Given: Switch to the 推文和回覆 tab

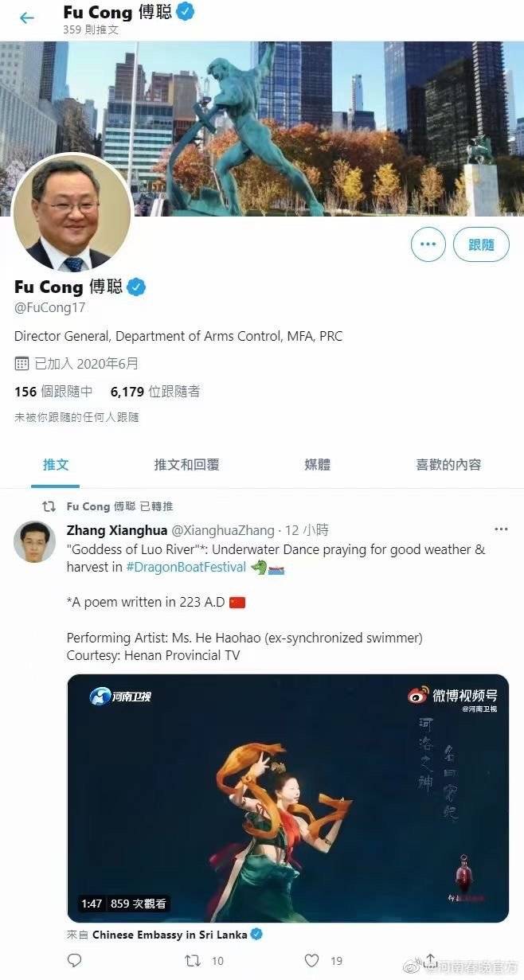Looking at the screenshot, I should click(186, 464).
